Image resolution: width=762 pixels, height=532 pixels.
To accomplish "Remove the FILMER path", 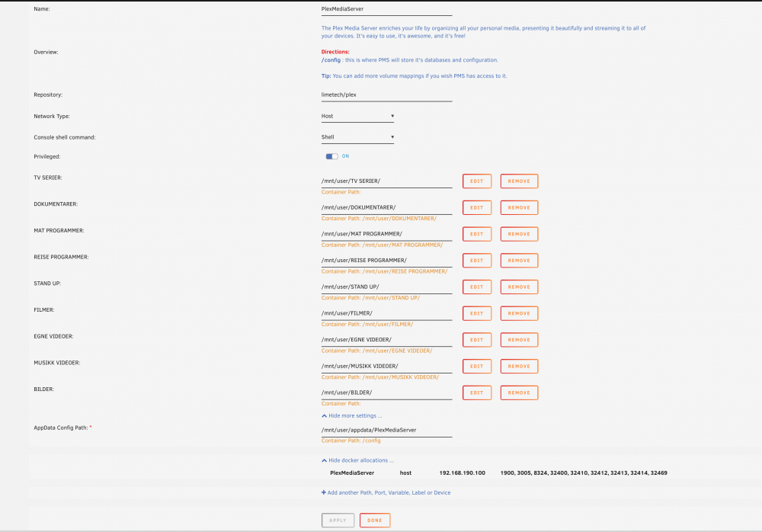I will coord(519,314).
